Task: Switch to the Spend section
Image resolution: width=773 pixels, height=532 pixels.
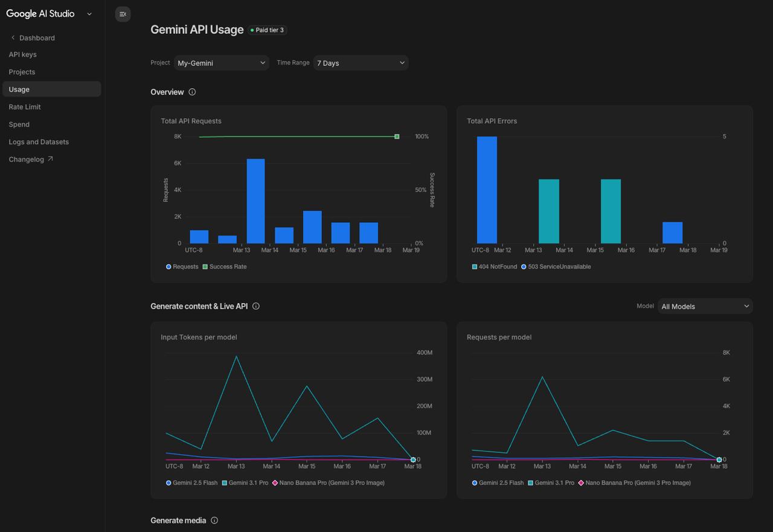Action: tap(19, 124)
